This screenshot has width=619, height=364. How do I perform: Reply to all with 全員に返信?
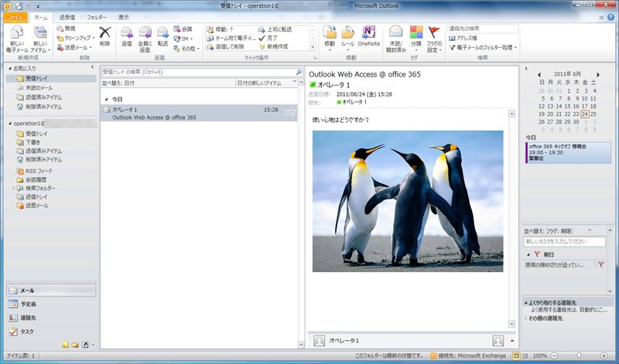coord(145,39)
